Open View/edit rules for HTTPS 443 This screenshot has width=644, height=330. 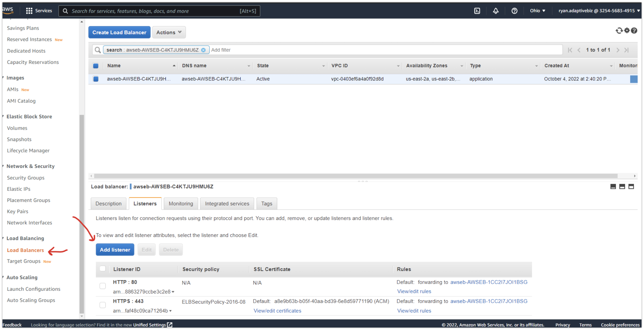pyautogui.click(x=414, y=311)
